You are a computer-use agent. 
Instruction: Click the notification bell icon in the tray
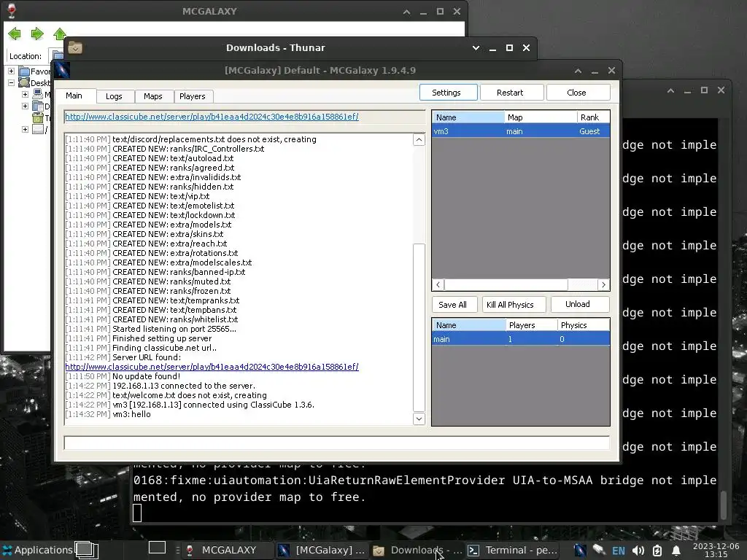(676, 551)
